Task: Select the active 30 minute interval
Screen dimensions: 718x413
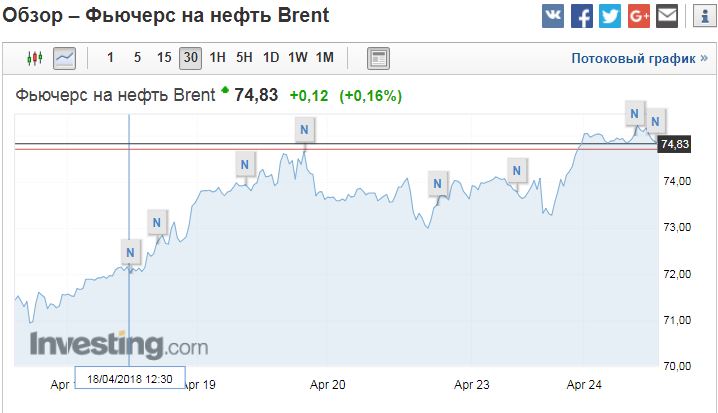Action: click(190, 58)
